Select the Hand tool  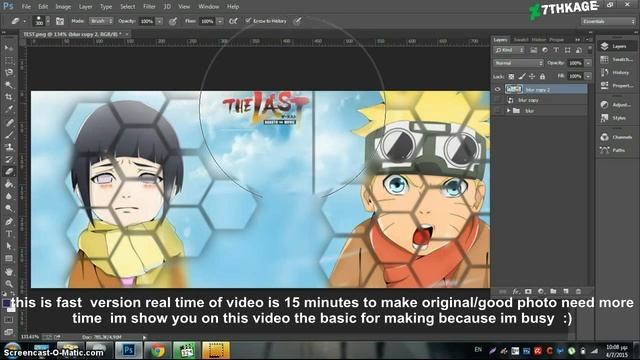pyautogui.click(x=9, y=271)
